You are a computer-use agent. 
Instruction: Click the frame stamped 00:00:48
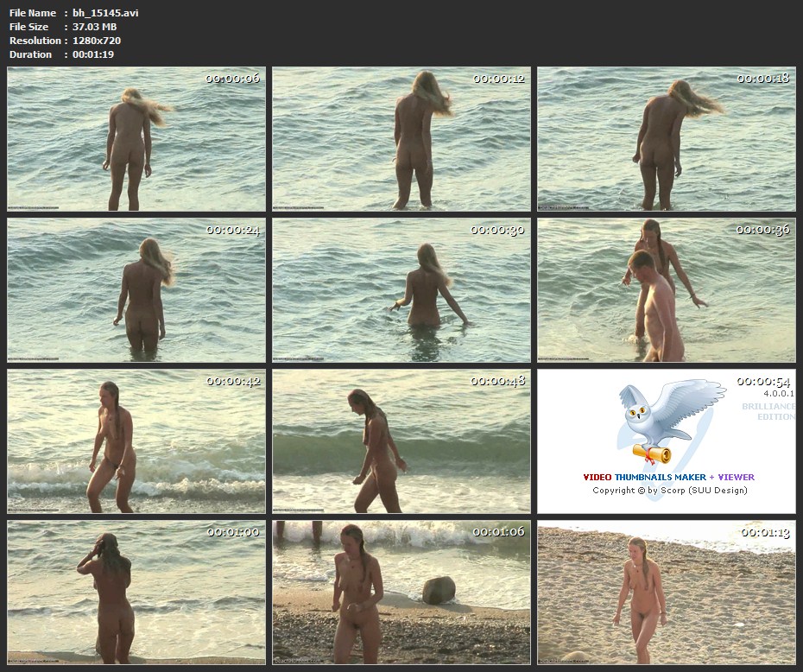(x=401, y=441)
